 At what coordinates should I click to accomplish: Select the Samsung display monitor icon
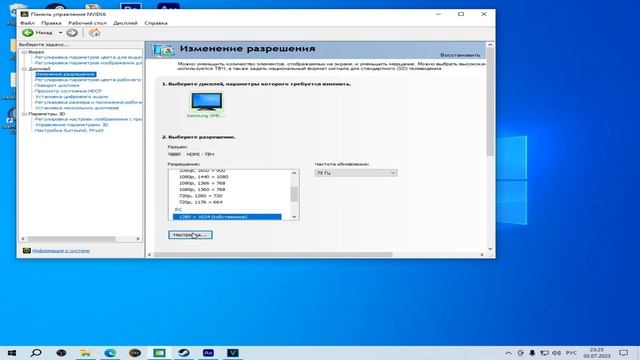207,102
